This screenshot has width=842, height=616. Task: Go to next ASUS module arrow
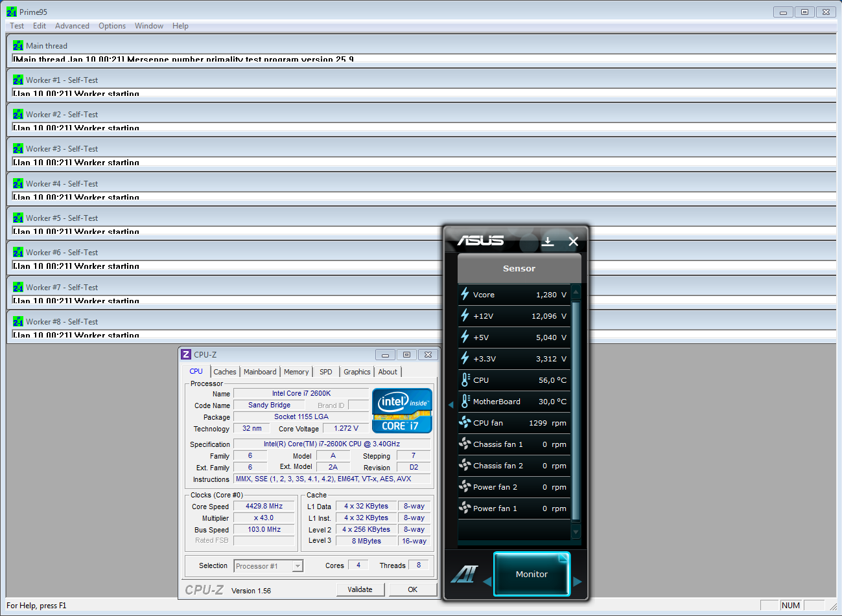coord(578,582)
